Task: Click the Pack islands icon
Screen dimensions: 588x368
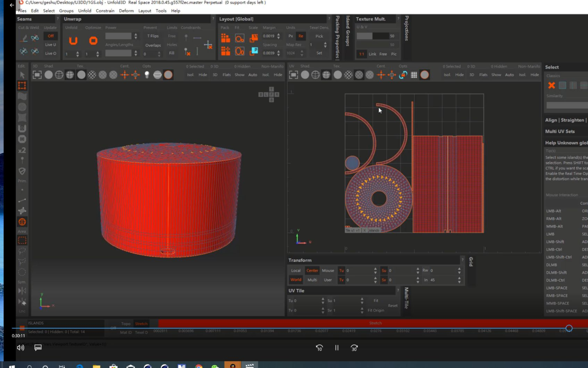Action: (x=226, y=38)
